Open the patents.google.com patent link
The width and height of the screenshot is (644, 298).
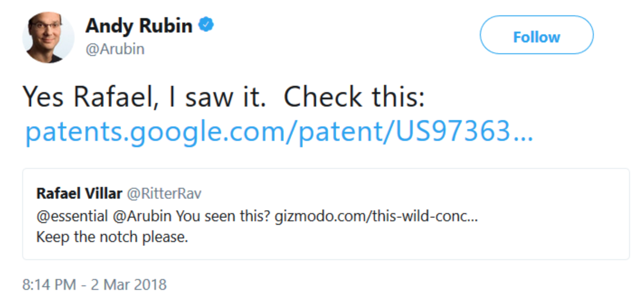(279, 132)
